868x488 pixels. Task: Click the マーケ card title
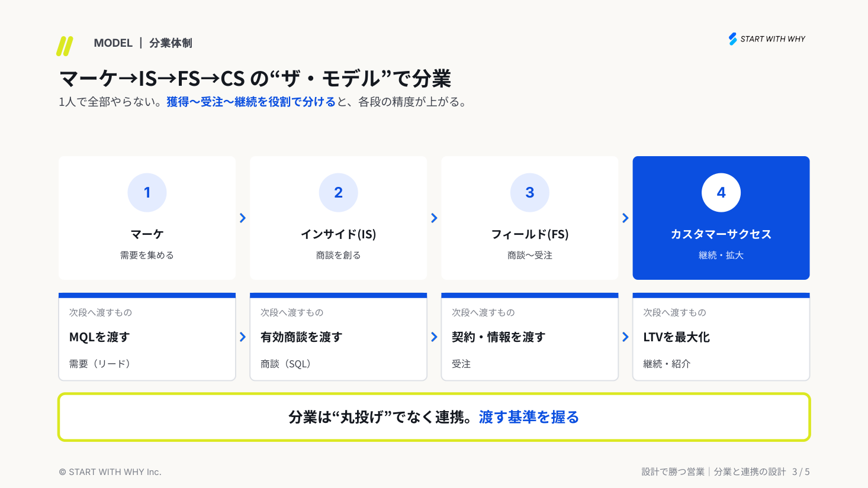click(x=147, y=234)
